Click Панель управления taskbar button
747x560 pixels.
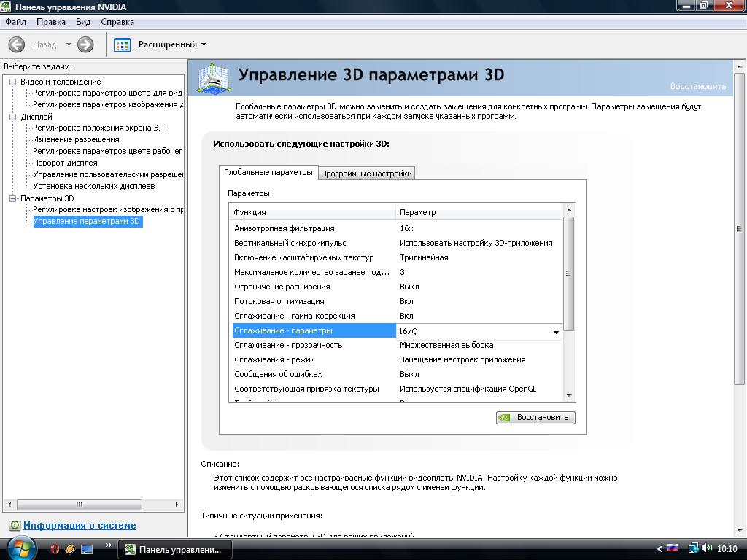(x=175, y=550)
